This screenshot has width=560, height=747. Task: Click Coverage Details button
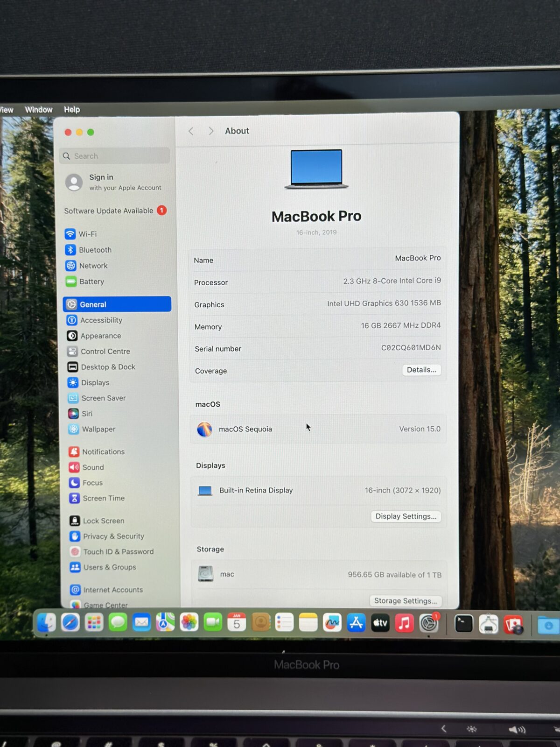pyautogui.click(x=421, y=370)
